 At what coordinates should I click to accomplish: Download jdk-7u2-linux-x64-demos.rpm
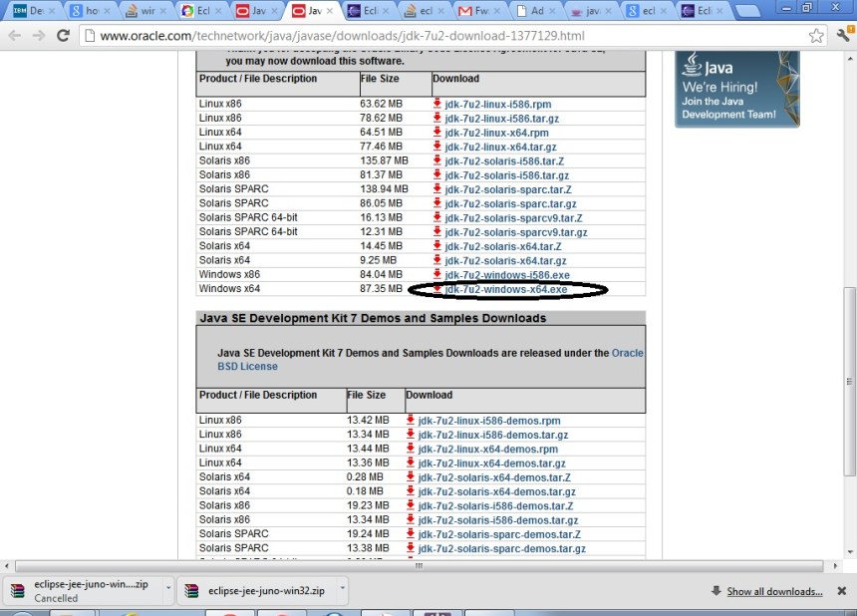(x=488, y=450)
